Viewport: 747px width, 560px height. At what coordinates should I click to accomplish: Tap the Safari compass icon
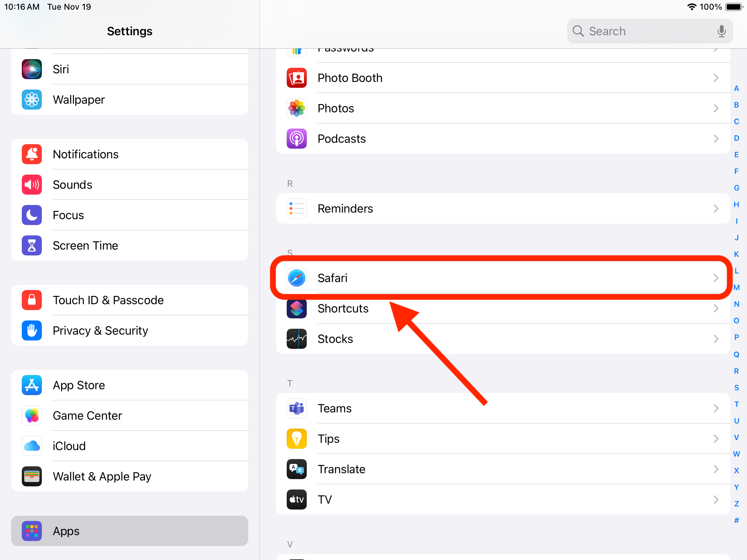[x=296, y=278]
